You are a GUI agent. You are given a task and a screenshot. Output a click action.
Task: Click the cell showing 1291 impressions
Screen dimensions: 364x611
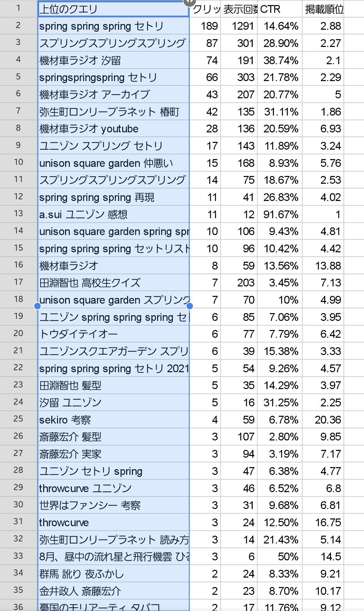point(239,26)
